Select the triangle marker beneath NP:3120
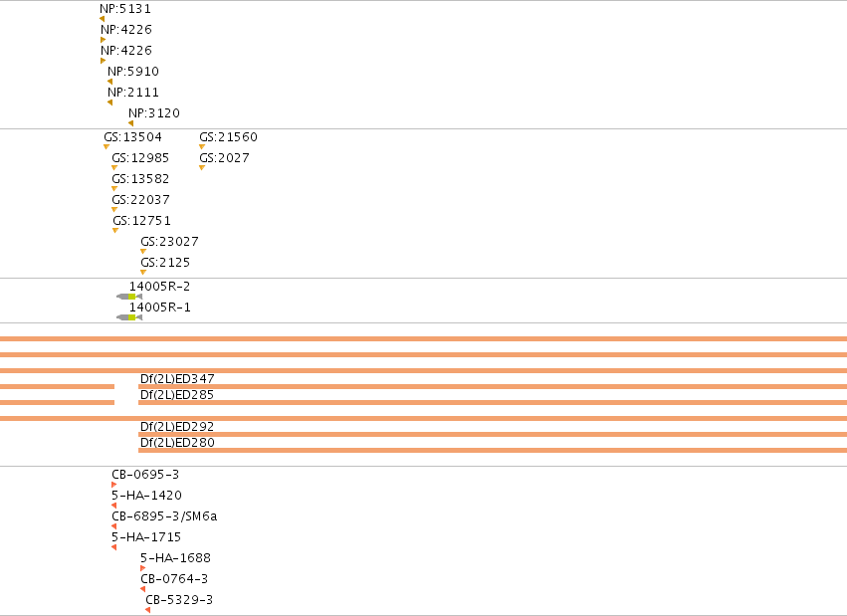The image size is (847, 616). [130, 123]
